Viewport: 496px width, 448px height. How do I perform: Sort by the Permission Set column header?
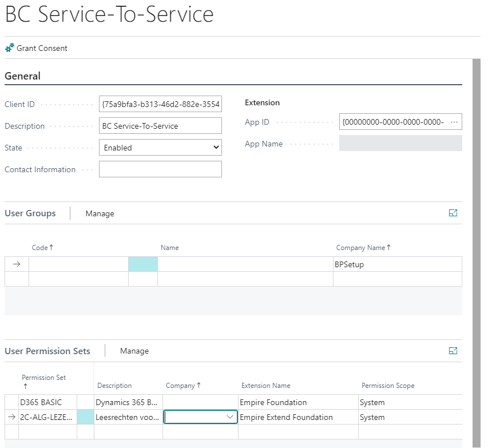pyautogui.click(x=43, y=382)
